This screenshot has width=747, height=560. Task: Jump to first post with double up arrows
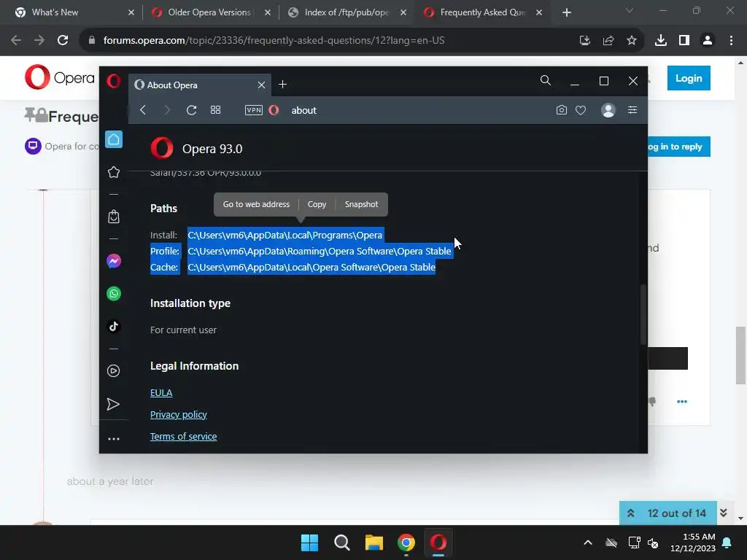click(x=631, y=513)
